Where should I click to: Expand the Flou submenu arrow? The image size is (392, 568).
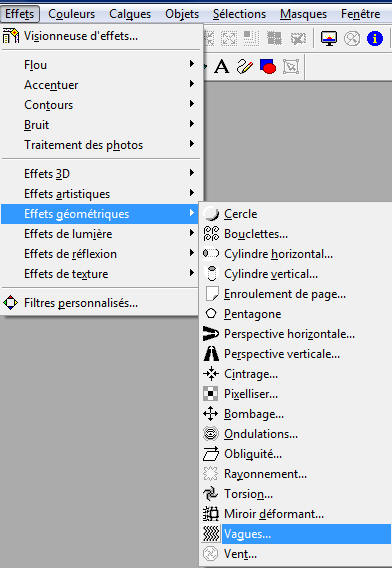pyautogui.click(x=192, y=64)
